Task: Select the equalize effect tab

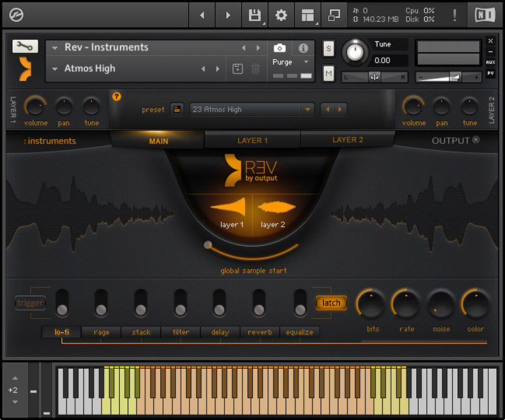Action: coord(299,332)
